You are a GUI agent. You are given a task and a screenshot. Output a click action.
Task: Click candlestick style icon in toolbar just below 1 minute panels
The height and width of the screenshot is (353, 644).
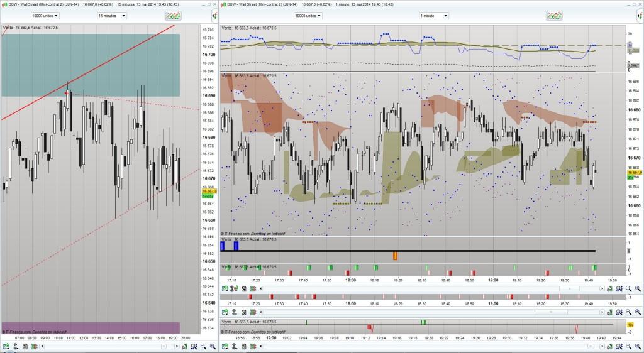tap(253, 289)
